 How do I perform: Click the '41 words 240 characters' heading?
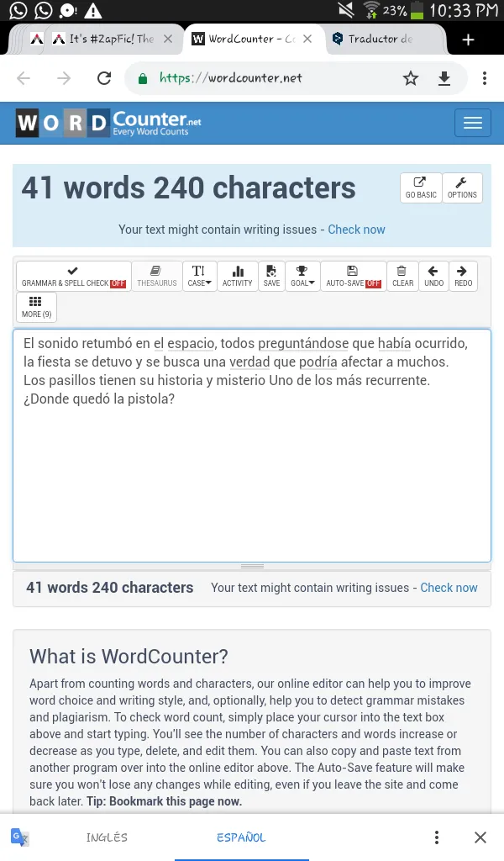pyautogui.click(x=188, y=188)
